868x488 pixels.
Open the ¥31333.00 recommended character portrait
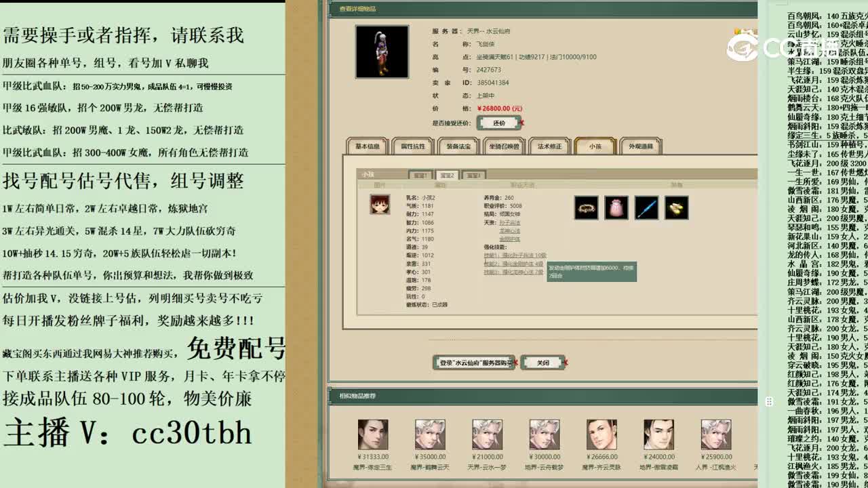(x=372, y=434)
